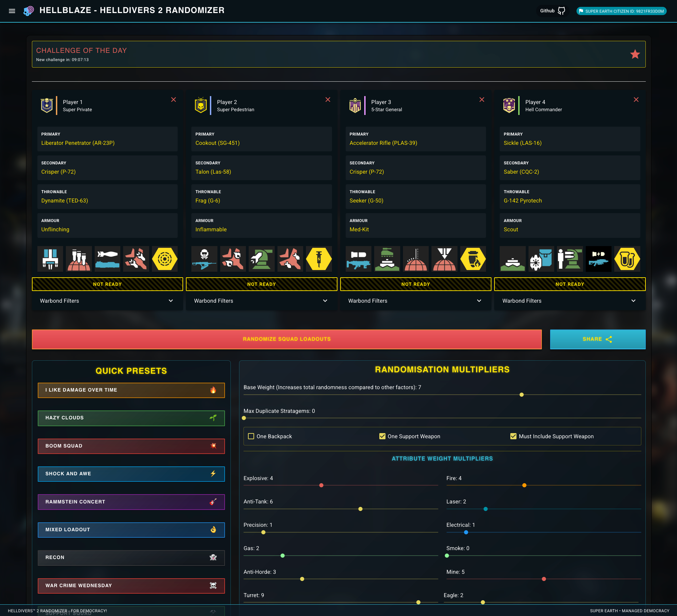The width and height of the screenshot is (677, 616).
Task: Select Player 3's grenade launcher stratagem icon
Action: coord(358,259)
